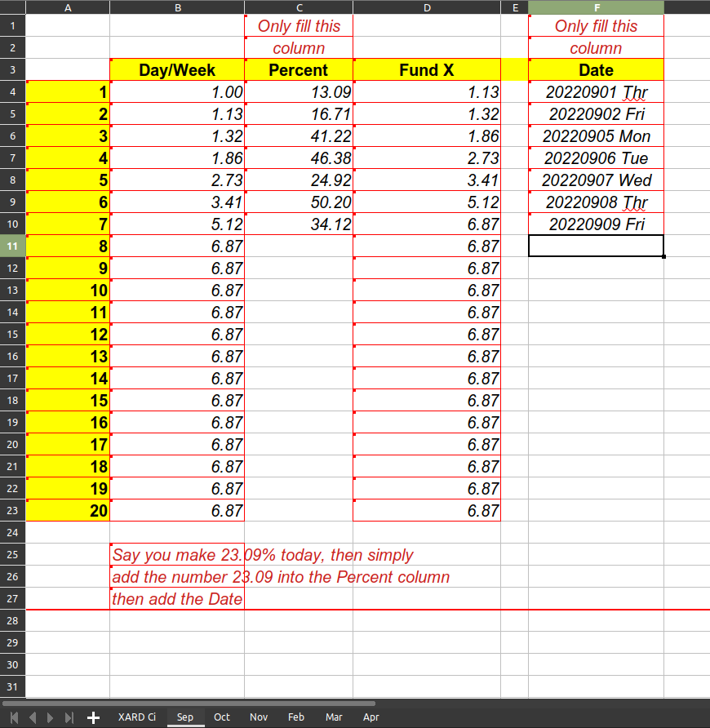Select cell with percent 16.71

coord(299,113)
